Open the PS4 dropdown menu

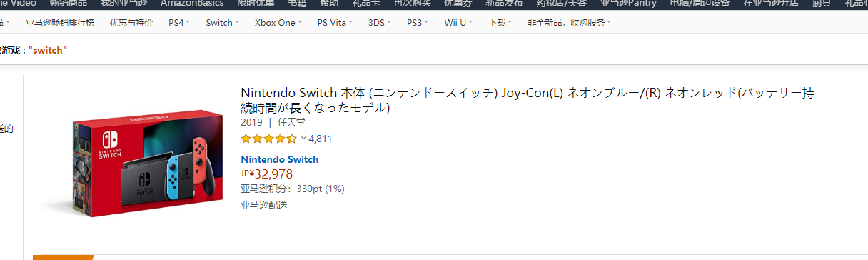[x=179, y=22]
